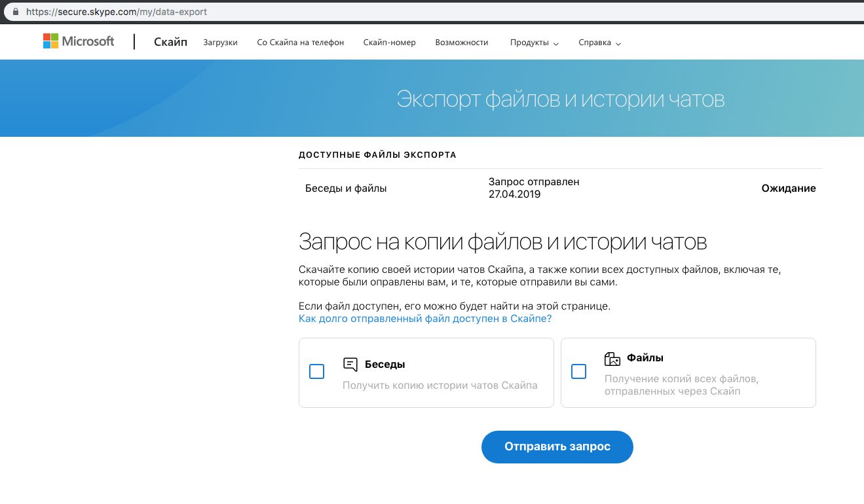Screen dimensions: 864x504
Task: Expand the Продукты dropdown menu
Action: [x=535, y=43]
